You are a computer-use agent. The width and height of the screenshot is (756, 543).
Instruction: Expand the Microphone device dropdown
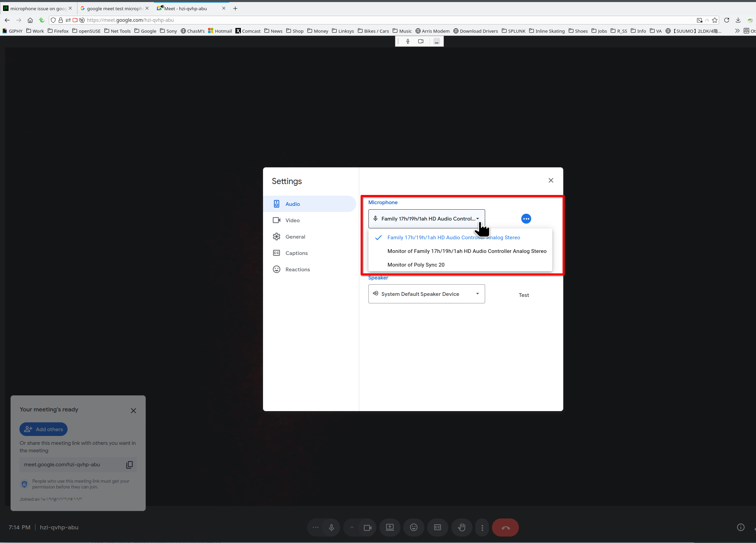pyautogui.click(x=426, y=219)
